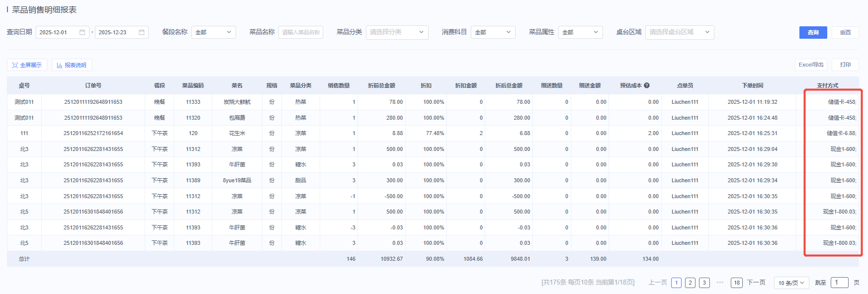Click order number 2512011192648911653 in 炭烧大鲜鱿 row

pyautogui.click(x=93, y=102)
